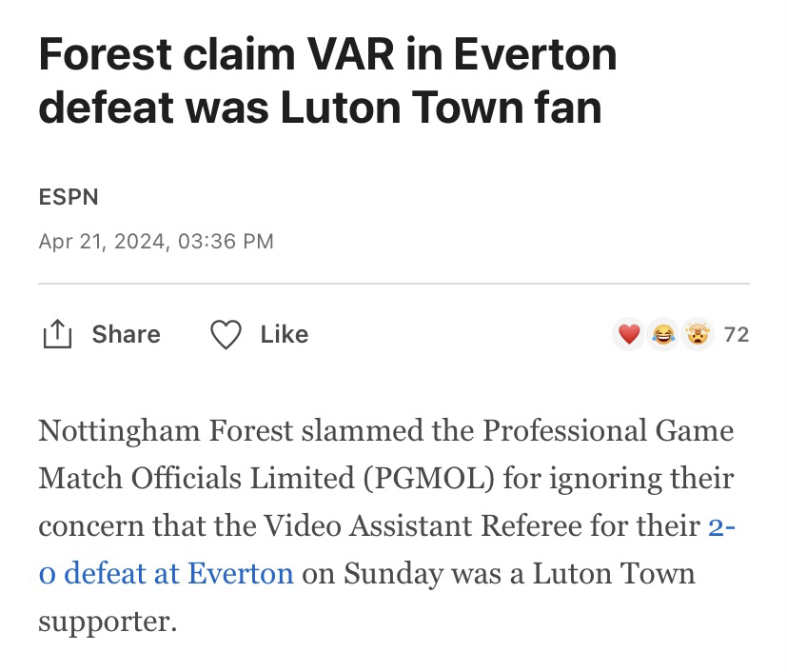This screenshot has height=672, width=787.
Task: Open the 2-0 defeat at Everton link
Action: pyautogui.click(x=386, y=549)
